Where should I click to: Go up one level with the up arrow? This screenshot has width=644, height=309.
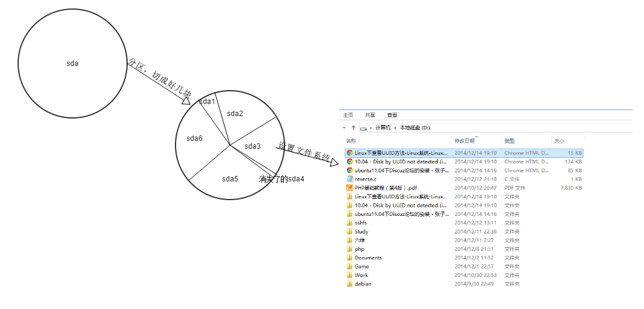[353, 128]
